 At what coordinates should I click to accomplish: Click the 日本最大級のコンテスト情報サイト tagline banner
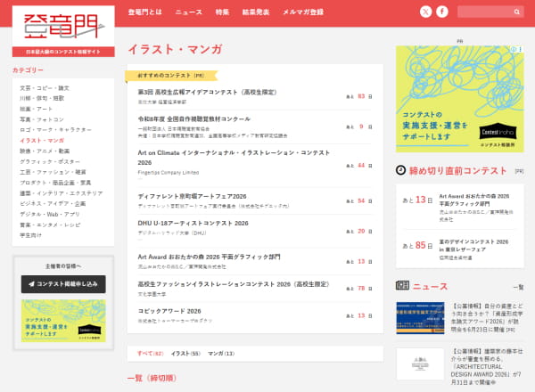(63, 52)
